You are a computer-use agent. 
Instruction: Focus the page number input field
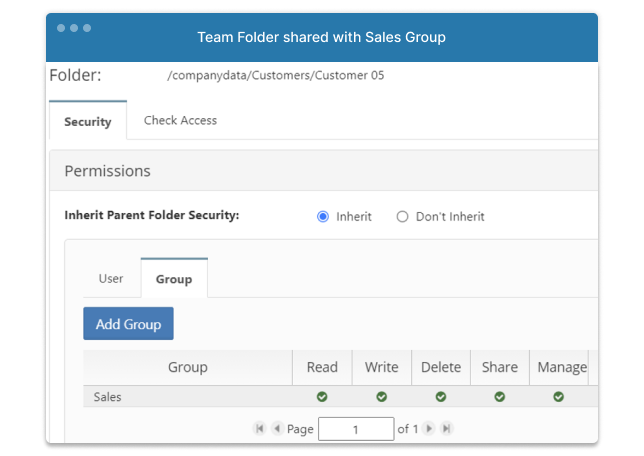click(356, 429)
